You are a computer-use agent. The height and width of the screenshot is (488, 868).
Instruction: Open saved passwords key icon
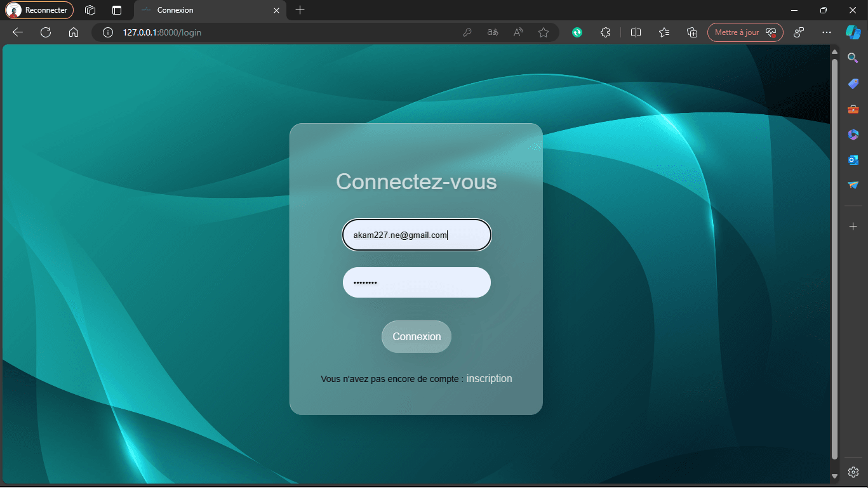click(467, 32)
